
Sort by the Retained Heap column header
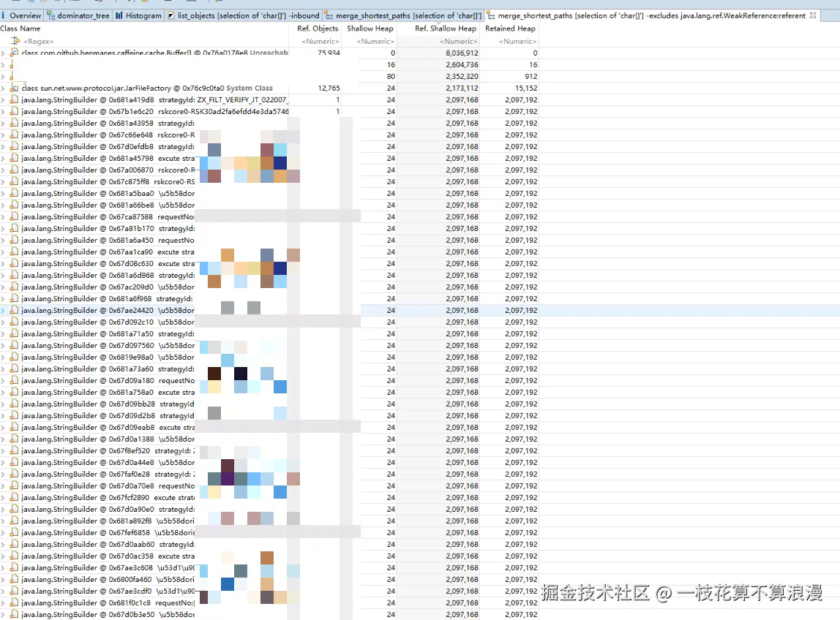(510, 29)
